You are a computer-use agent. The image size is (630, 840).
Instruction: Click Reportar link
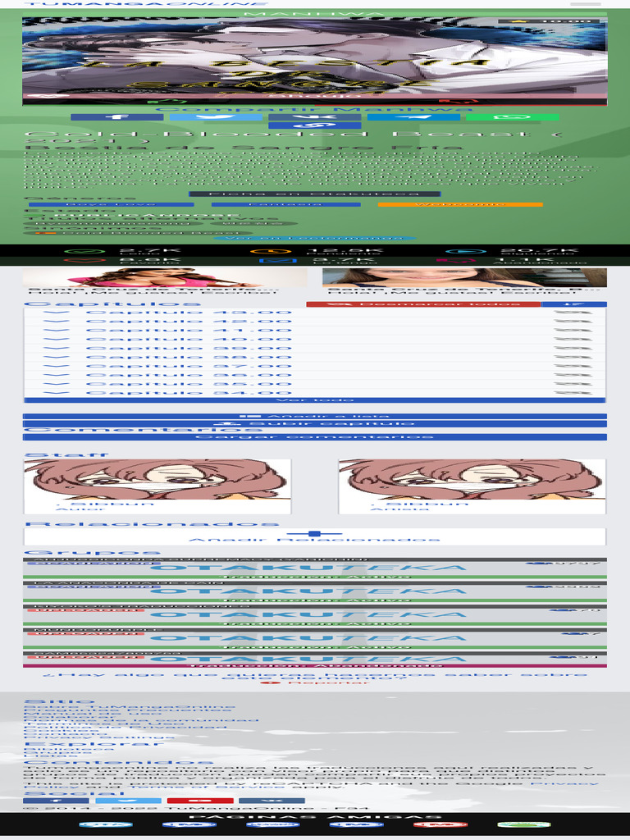coord(314,682)
